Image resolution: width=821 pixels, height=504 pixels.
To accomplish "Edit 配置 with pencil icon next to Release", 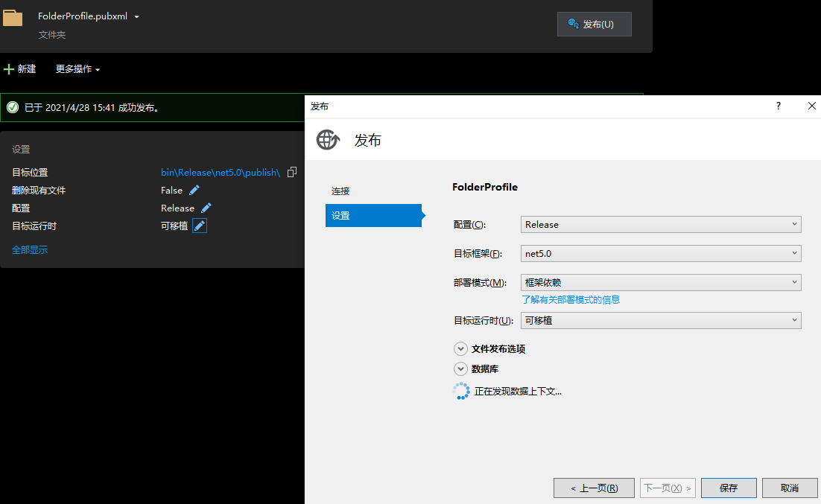I will (x=206, y=208).
